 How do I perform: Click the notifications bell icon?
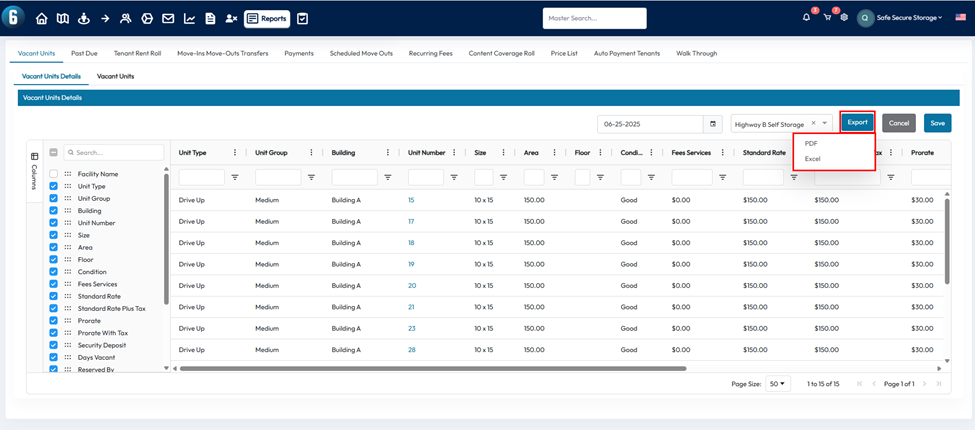807,18
